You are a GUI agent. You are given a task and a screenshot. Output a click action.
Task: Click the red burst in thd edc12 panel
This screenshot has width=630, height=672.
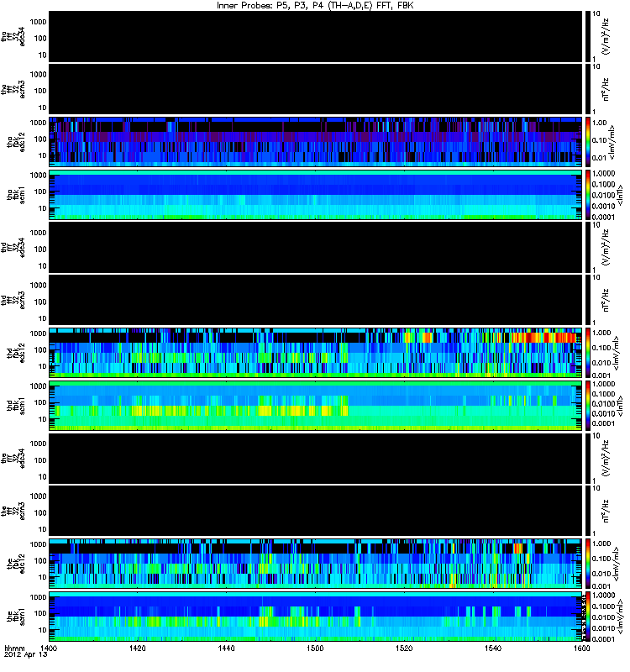[x=543, y=338]
